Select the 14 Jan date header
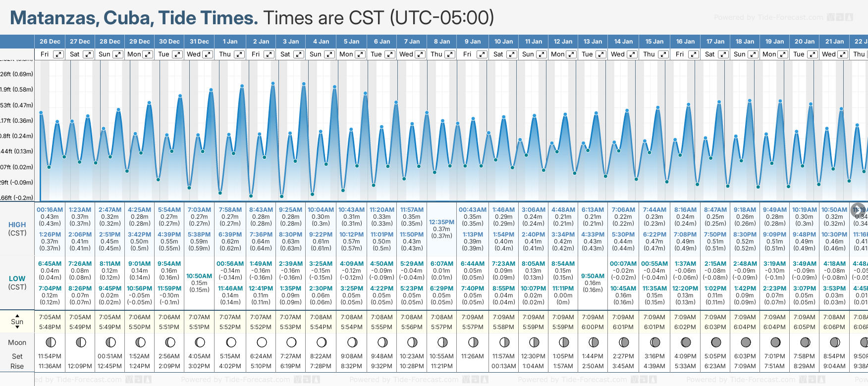The height and width of the screenshot is (386, 868). pos(623,42)
